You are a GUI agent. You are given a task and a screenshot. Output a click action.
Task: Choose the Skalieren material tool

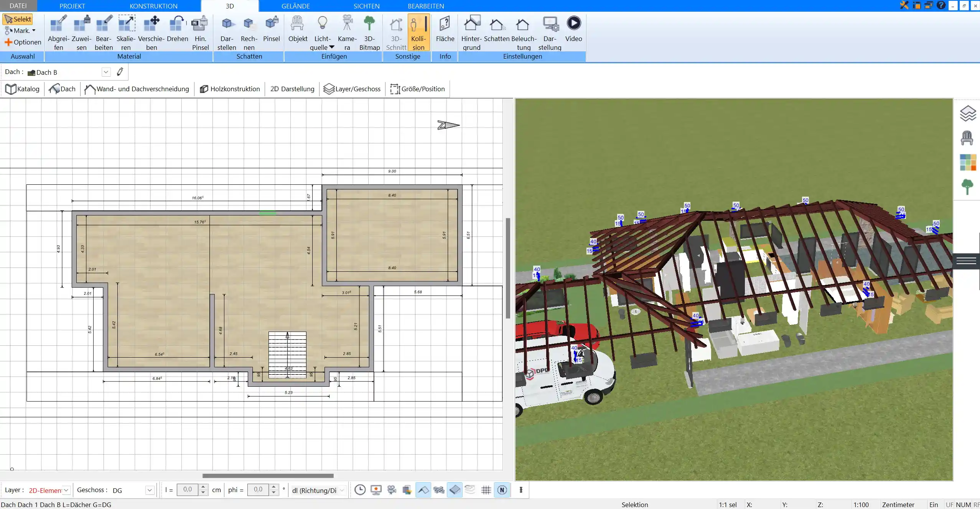[126, 33]
